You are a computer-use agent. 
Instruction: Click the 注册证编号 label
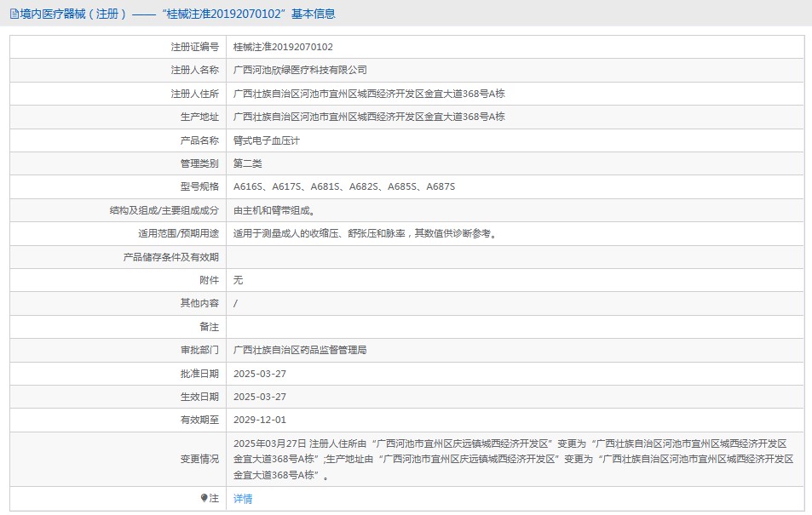[x=195, y=47]
